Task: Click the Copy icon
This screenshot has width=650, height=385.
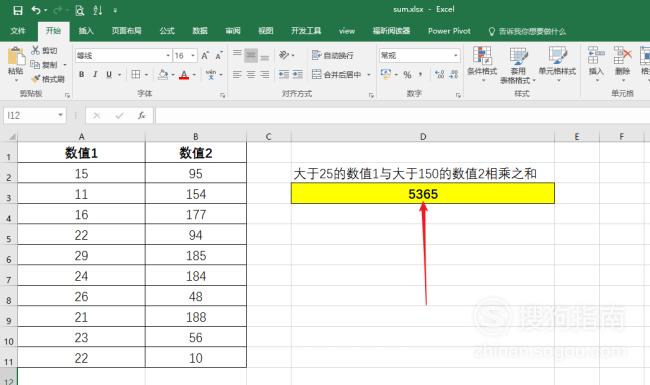Action: (36, 65)
